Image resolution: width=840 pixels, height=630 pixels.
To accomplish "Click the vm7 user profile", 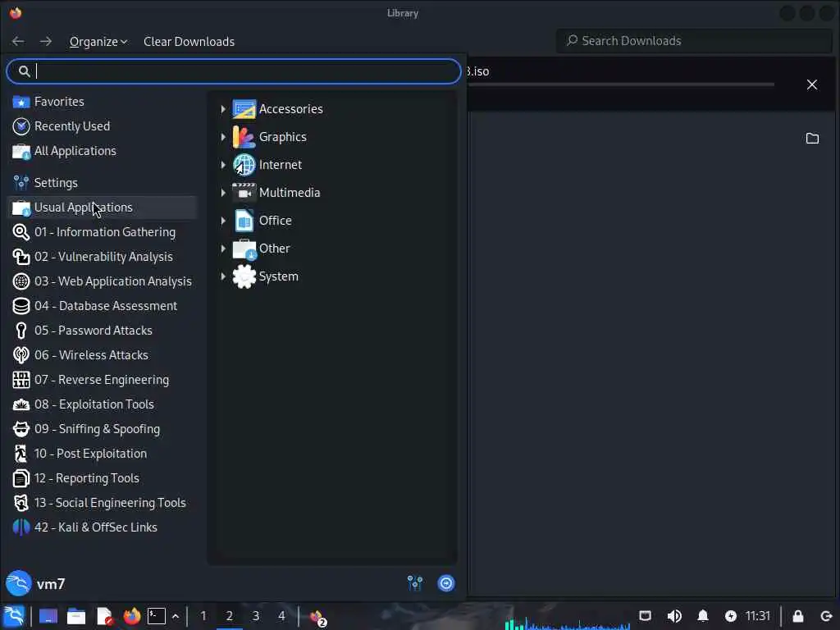I will pyautogui.click(x=36, y=583).
